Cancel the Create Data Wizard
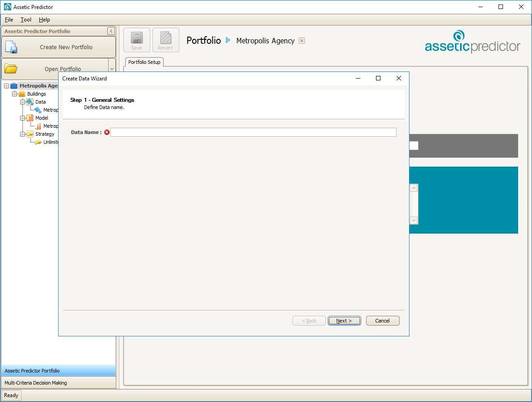The image size is (532, 402). 382,321
